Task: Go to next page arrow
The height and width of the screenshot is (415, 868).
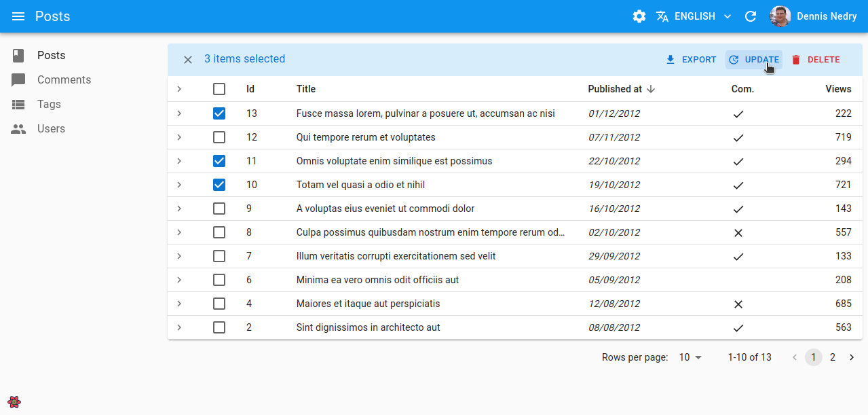Action: coord(852,357)
